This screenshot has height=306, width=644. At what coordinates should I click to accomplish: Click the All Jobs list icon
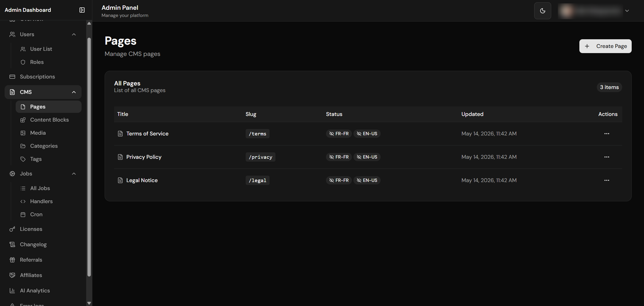23,188
